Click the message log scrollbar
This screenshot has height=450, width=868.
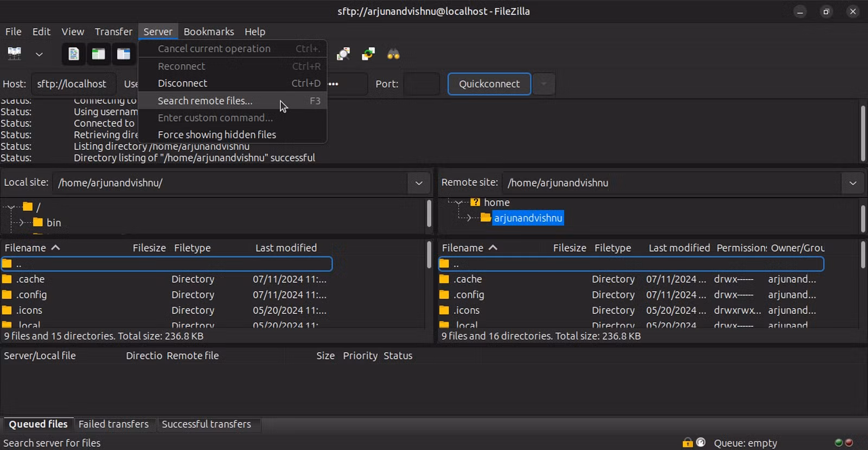click(863, 133)
